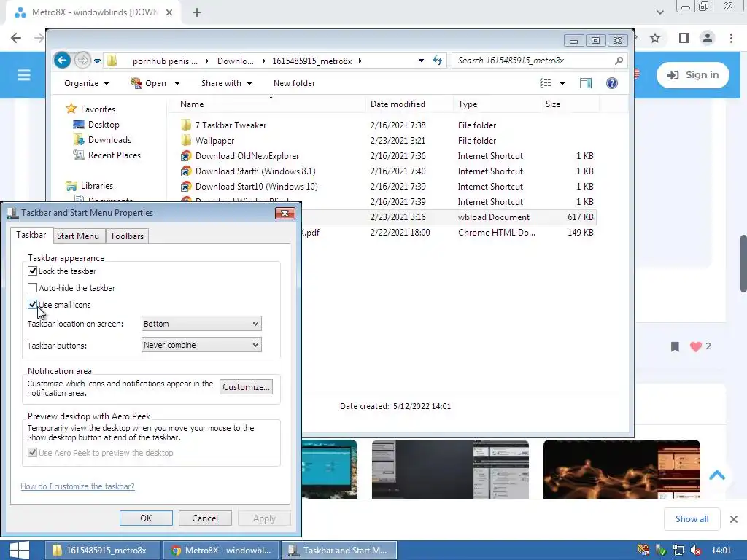This screenshot has height=560, width=747.
Task: Click the Sign in button on webpage
Action: pos(693,75)
